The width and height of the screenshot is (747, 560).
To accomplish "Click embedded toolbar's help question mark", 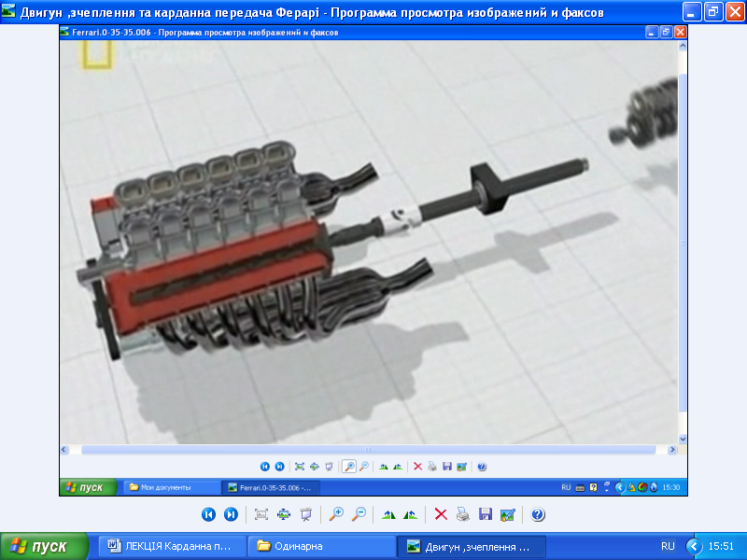I will 482,467.
